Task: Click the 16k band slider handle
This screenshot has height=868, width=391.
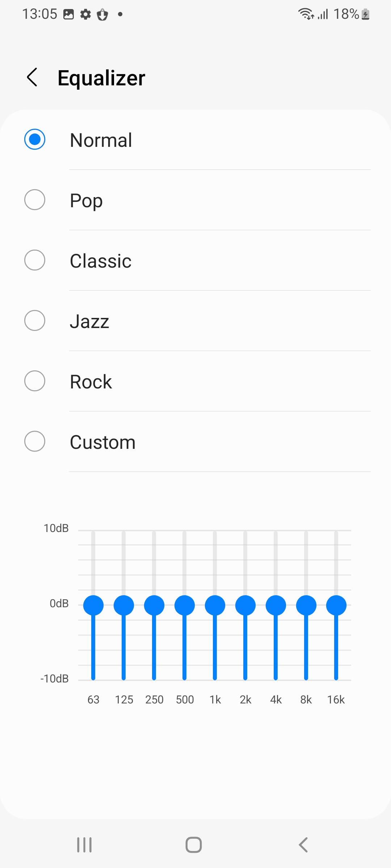Action: point(336,605)
